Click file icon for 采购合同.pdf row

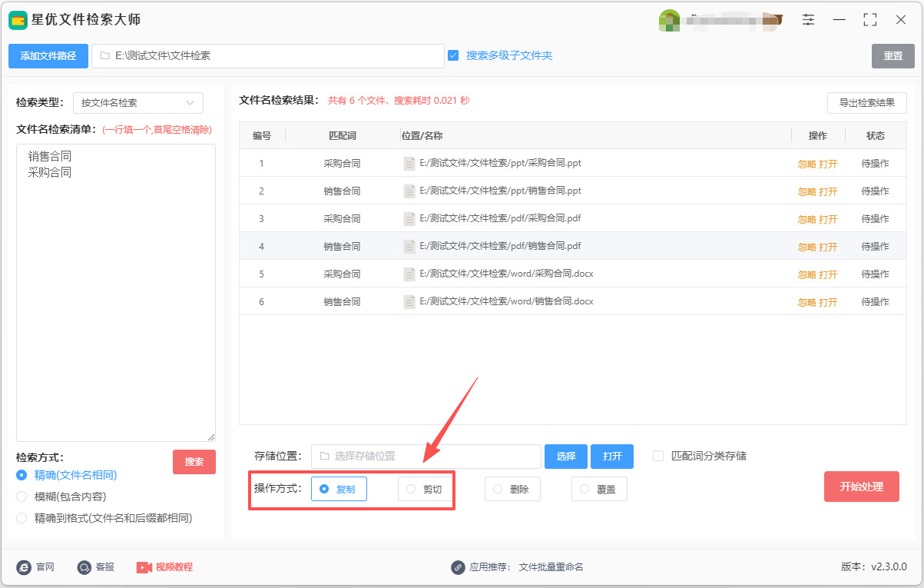click(x=409, y=218)
